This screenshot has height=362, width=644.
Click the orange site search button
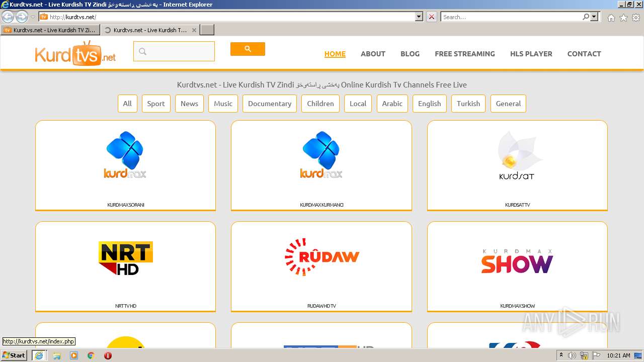coord(248,49)
